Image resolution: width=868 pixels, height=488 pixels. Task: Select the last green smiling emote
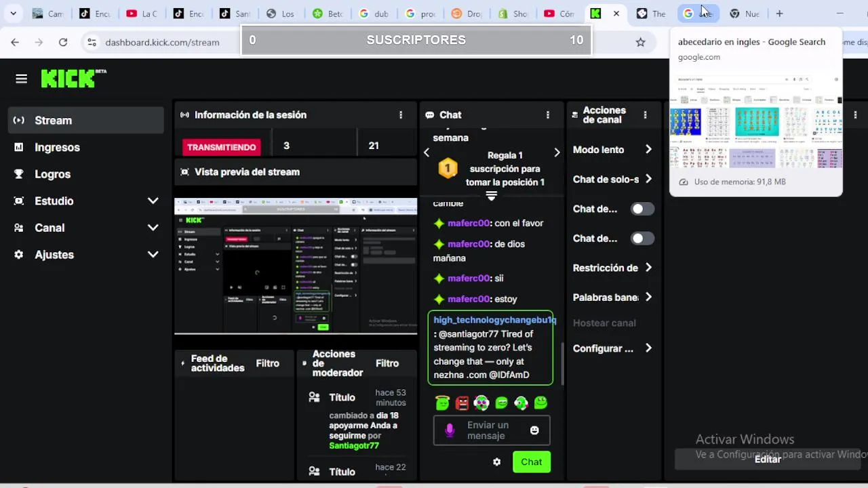tap(540, 403)
